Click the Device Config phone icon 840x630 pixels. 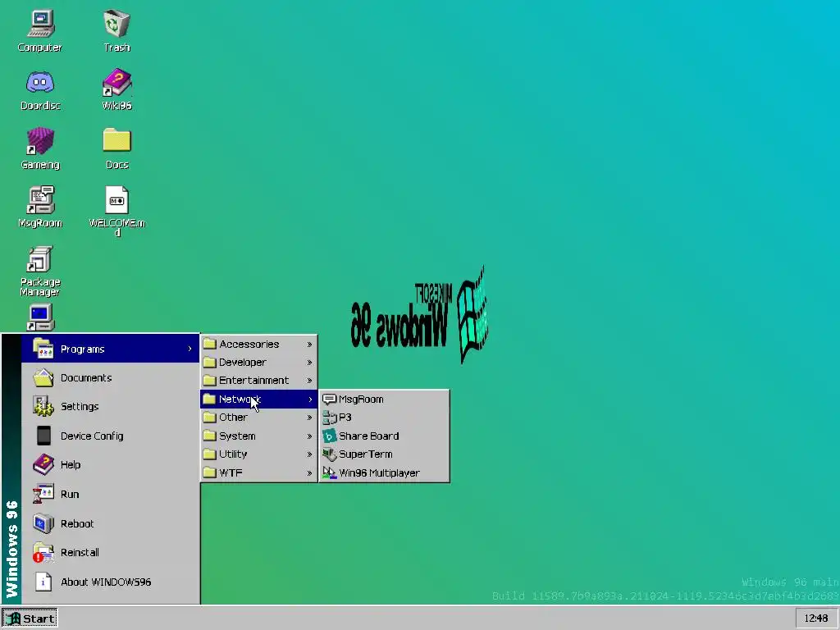(x=43, y=436)
